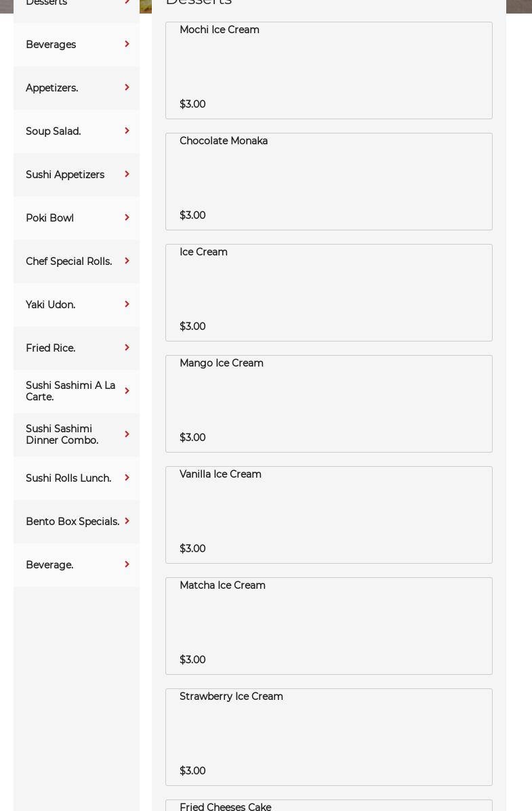Pick the Matcha Ice Cream card
Viewport: 532px width, 811px height.
(329, 626)
